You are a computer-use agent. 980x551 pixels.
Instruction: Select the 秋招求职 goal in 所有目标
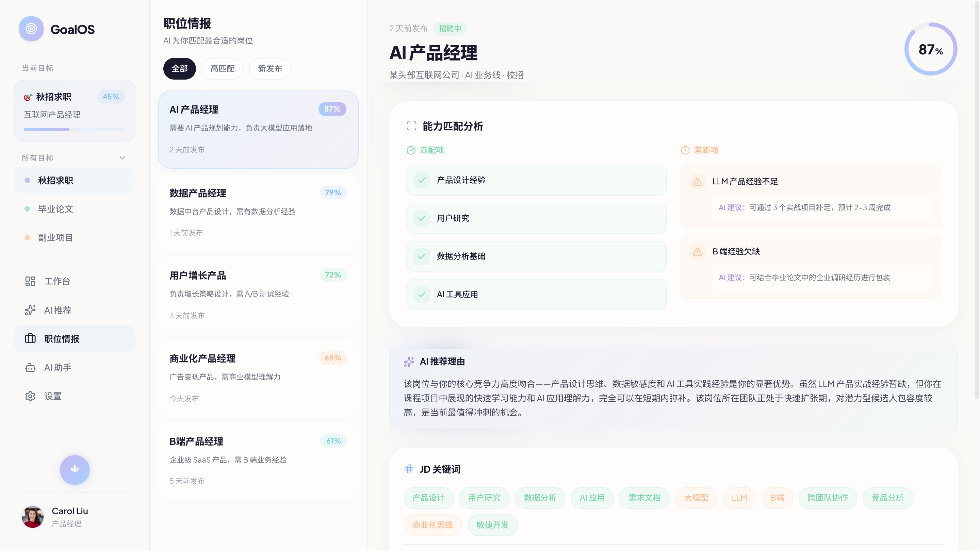tap(75, 180)
